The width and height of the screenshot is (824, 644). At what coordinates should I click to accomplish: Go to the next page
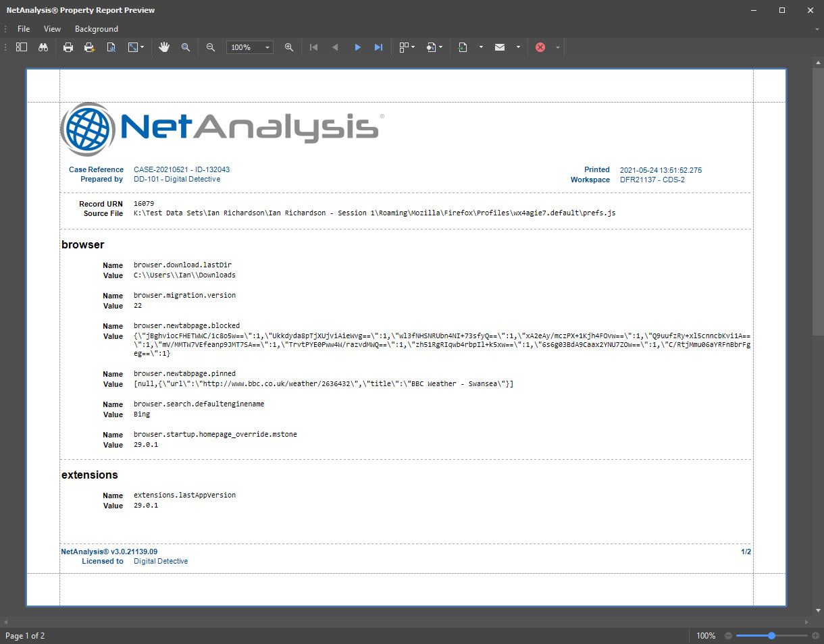(357, 47)
